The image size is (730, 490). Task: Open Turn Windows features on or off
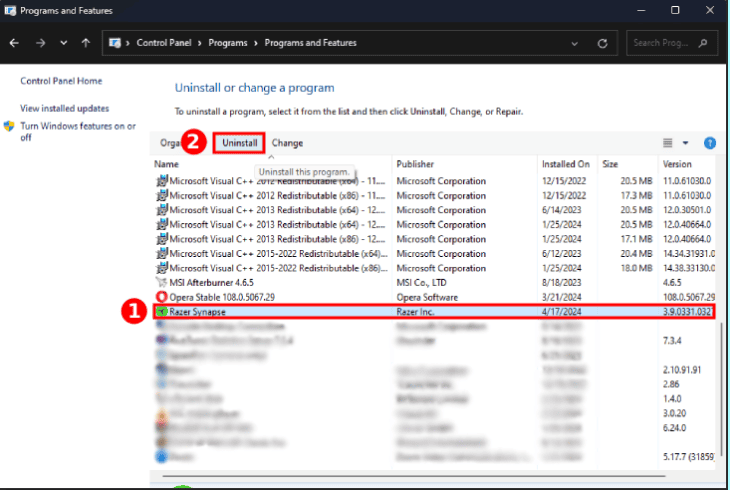(x=78, y=131)
